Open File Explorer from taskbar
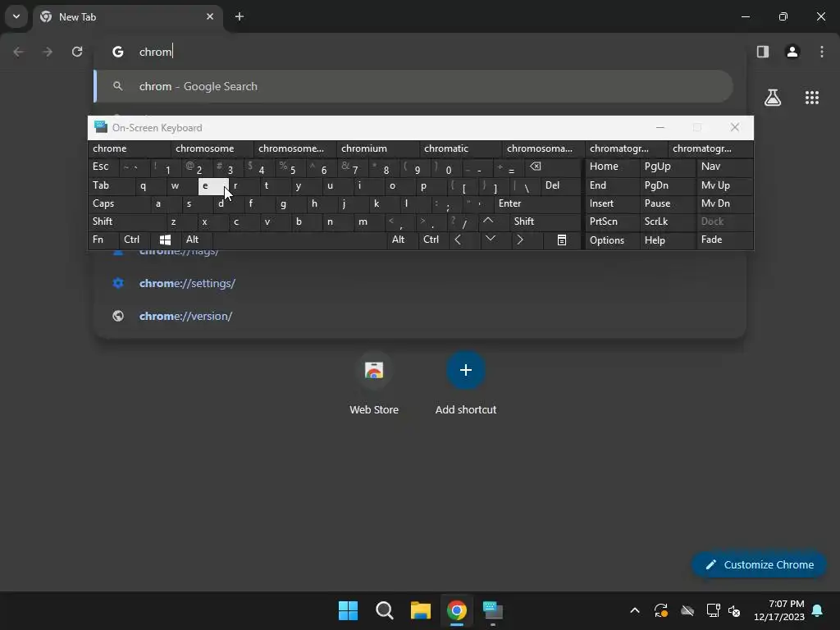Image resolution: width=840 pixels, height=630 pixels. (421, 610)
